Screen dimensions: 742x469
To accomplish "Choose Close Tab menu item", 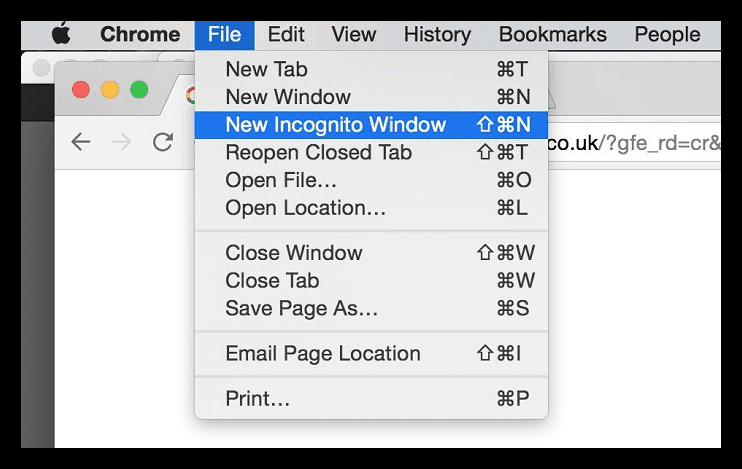I will (371, 281).
